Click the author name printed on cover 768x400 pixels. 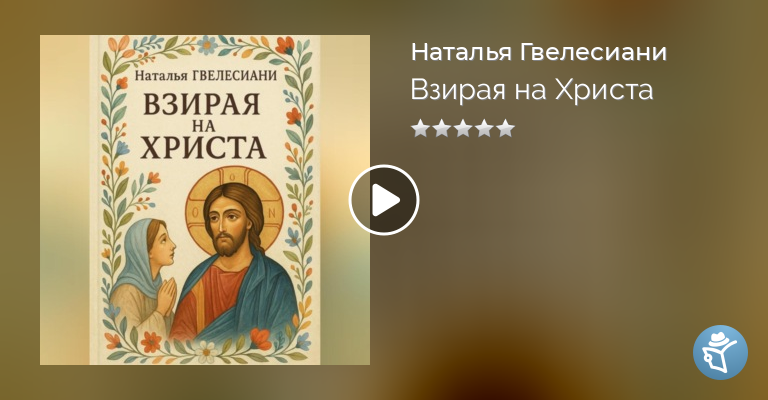pyautogui.click(x=206, y=76)
